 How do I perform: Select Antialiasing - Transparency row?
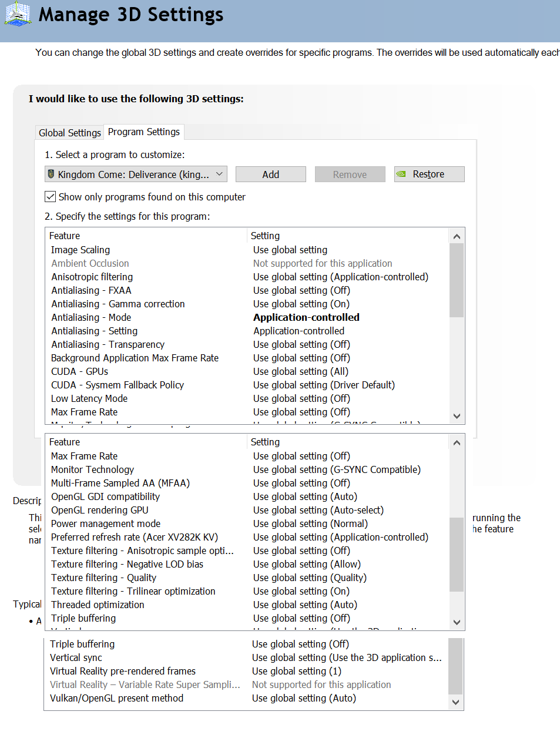click(x=247, y=344)
